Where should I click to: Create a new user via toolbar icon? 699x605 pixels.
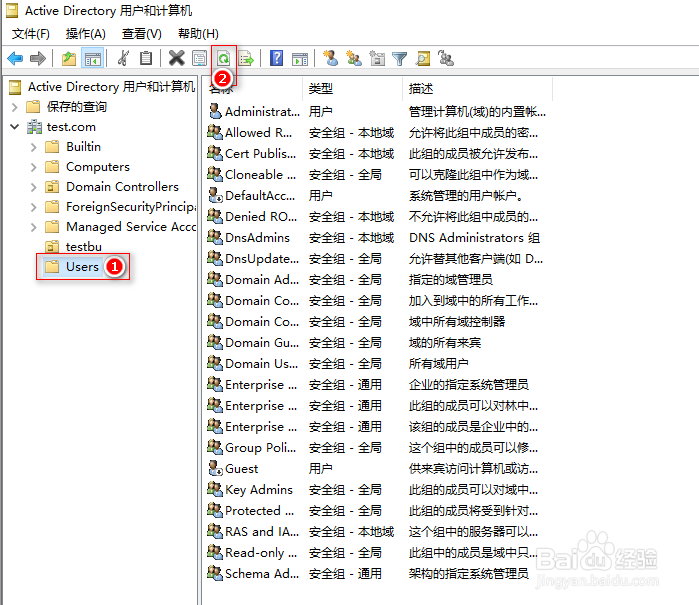330,58
